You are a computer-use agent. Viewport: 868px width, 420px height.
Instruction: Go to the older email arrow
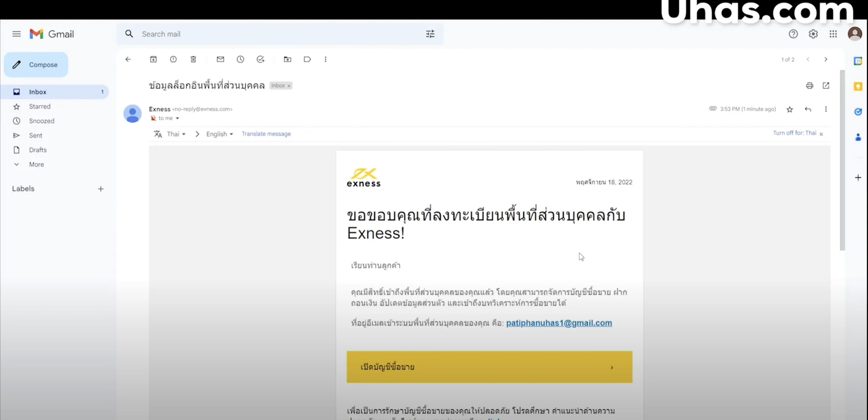coord(826,59)
